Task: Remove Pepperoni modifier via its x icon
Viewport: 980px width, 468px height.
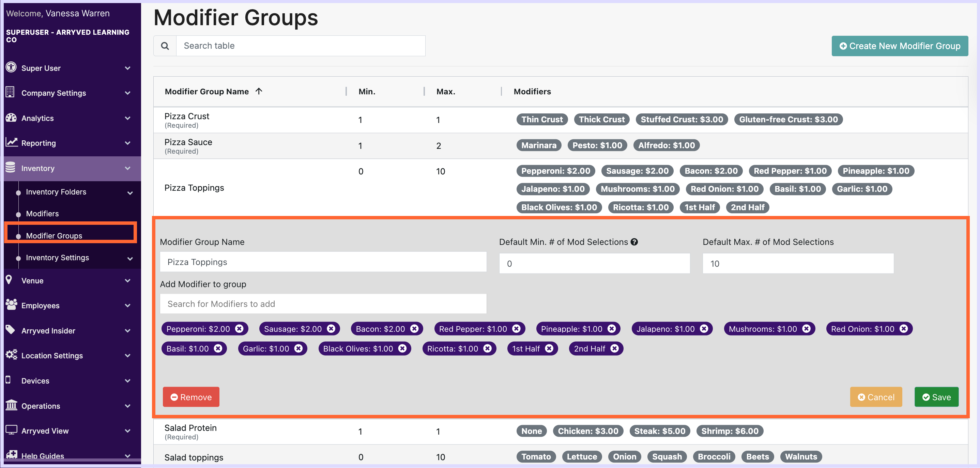Action: point(239,328)
